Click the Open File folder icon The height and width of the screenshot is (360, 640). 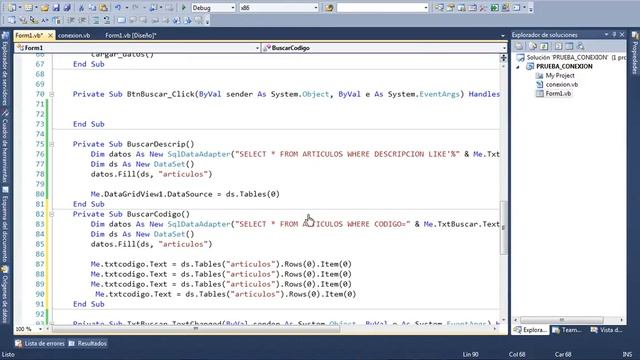(x=44, y=8)
